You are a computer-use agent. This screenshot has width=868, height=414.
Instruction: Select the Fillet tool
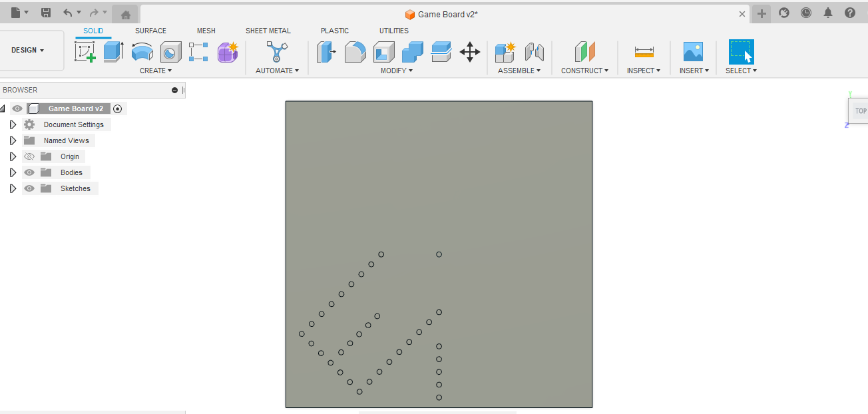pyautogui.click(x=355, y=52)
